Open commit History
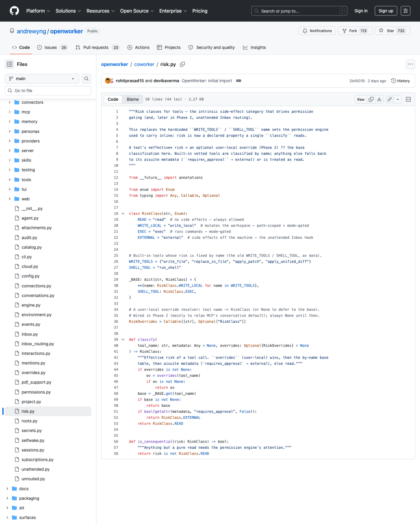This screenshot has height=525, width=420. pyautogui.click(x=401, y=81)
